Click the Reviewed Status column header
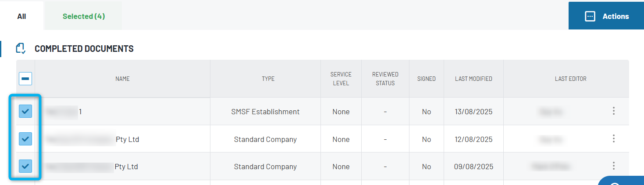The width and height of the screenshot is (644, 185). click(385, 79)
